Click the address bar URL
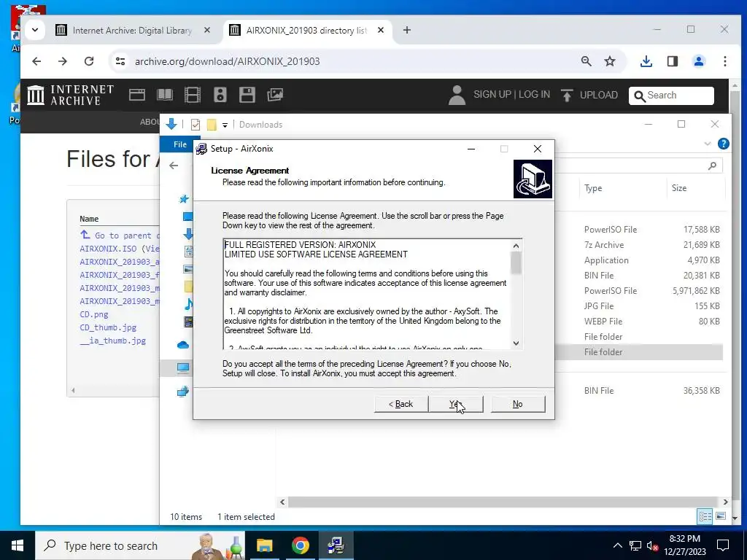This screenshot has width=747, height=560. (228, 61)
